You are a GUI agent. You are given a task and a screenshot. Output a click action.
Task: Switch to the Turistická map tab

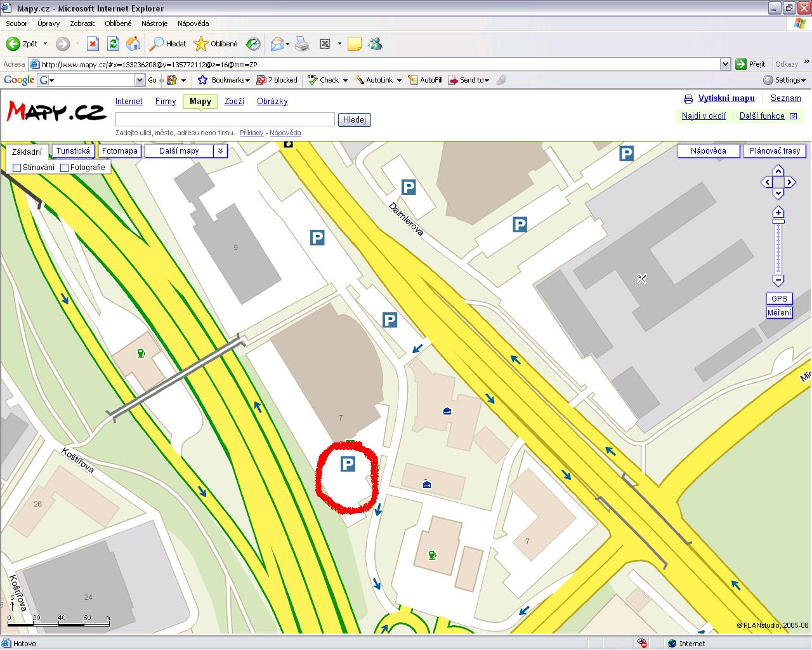(73, 151)
